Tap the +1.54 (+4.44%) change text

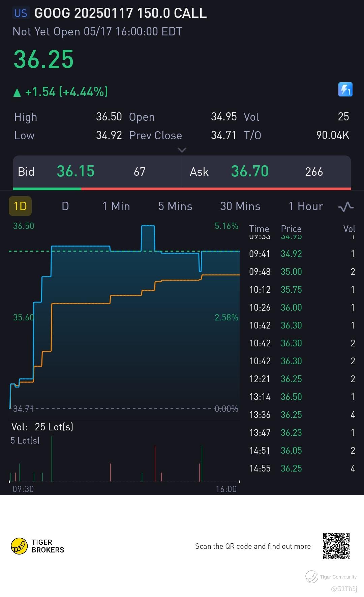(x=66, y=92)
